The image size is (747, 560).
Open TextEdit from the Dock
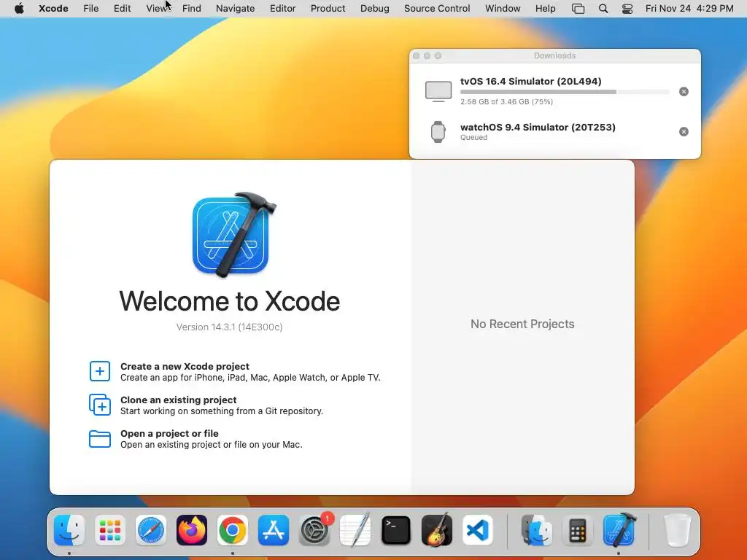[355, 530]
